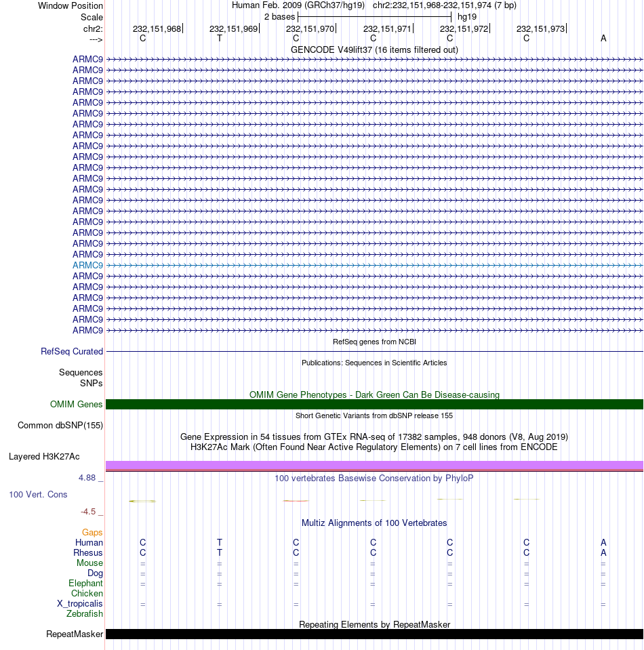Click base T in the top ruler row
Image resolution: width=644 pixels, height=650 pixels.
(220, 38)
